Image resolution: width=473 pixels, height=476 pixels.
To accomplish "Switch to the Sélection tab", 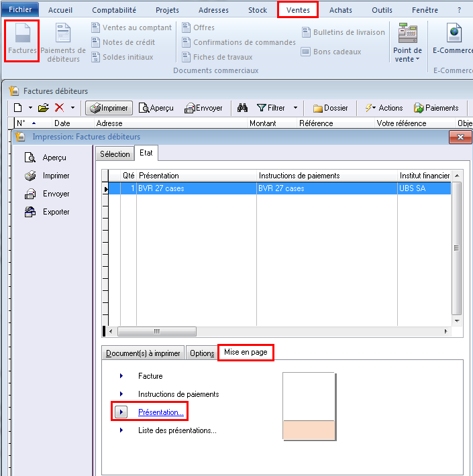I will point(115,154).
